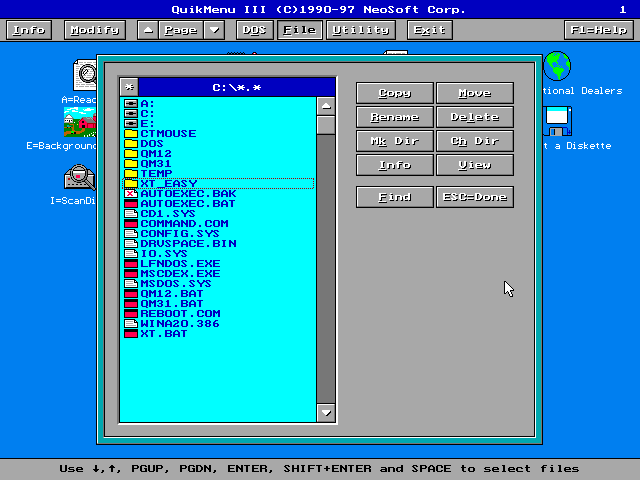Open the Utility menu

coord(361,30)
